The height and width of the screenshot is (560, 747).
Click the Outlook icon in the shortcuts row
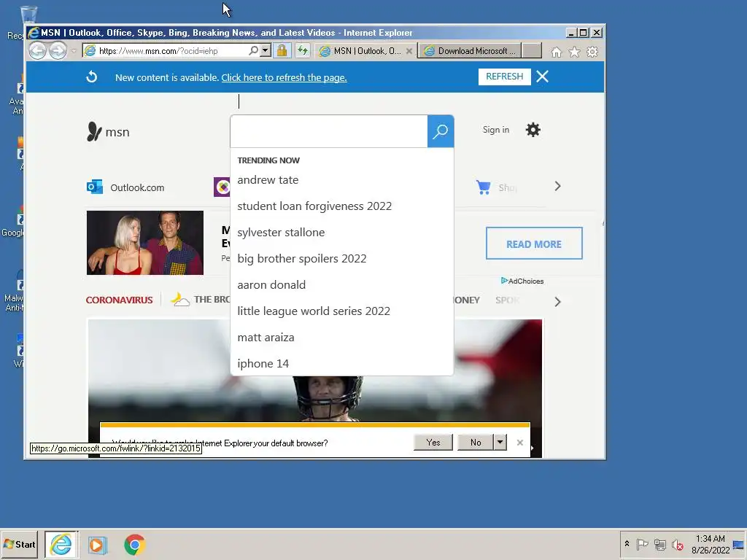(95, 187)
